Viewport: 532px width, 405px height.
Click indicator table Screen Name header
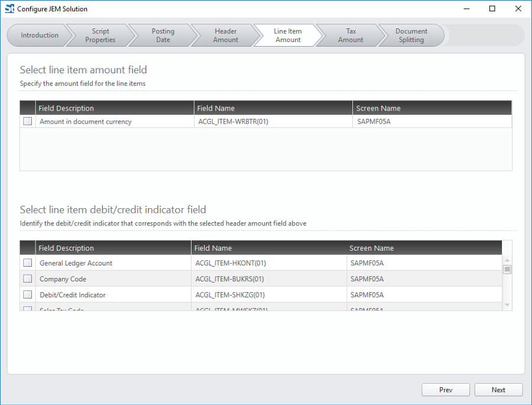[x=424, y=248]
